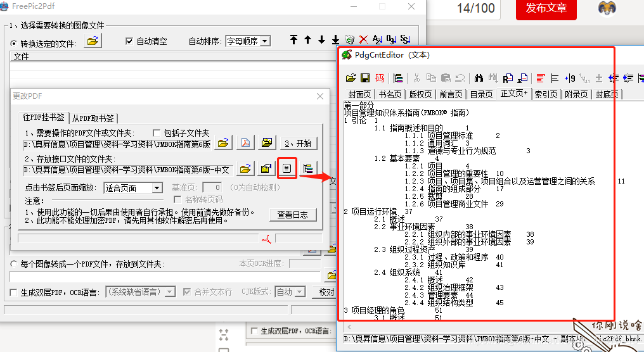Open the 自动排序 字母顺序 dropdown
644x352 pixels.
[x=266, y=41]
